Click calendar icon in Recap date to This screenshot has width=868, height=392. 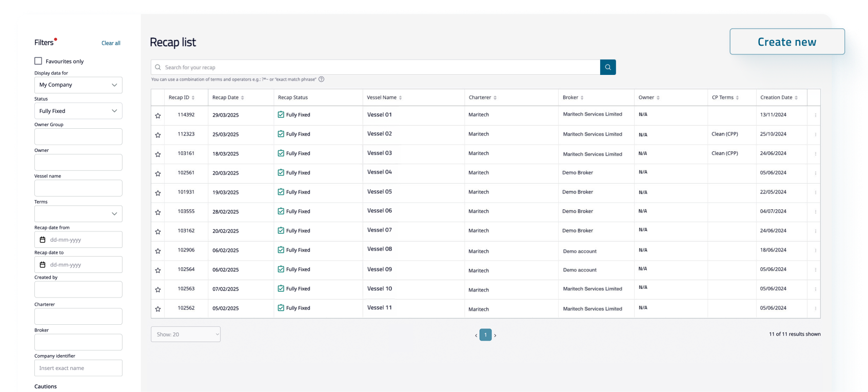[x=43, y=265]
